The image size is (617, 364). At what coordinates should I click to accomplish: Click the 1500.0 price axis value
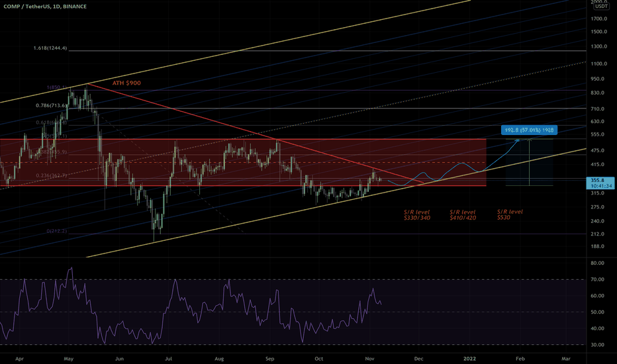[x=599, y=32]
